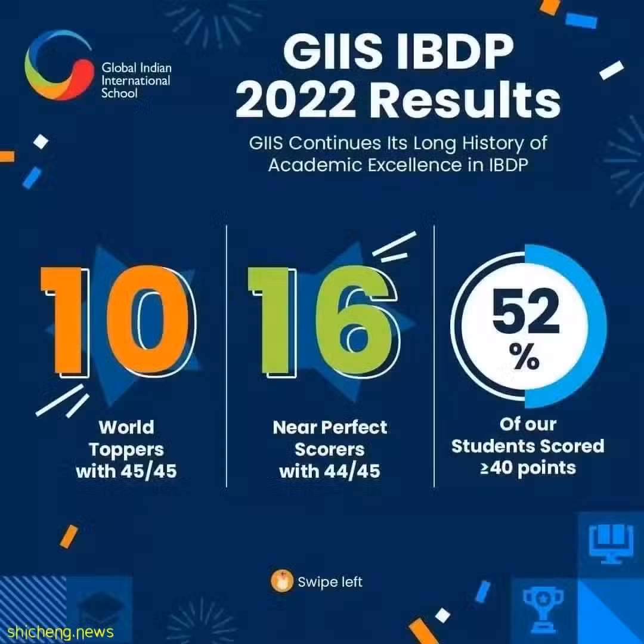Click 'Global Indian International School' logo text

(137, 80)
